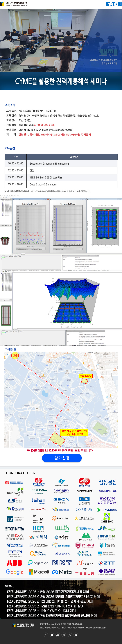Click the 학연산공동기술연구원 E9동 label on map
Screen dimensions: 122x644
(x=74, y=432)
